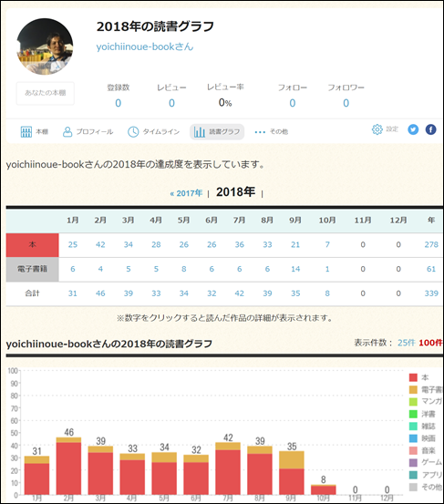Toggle orange 電子書籍 legend swatch
Viewport: 444px width, 504px height.
pos(413,389)
